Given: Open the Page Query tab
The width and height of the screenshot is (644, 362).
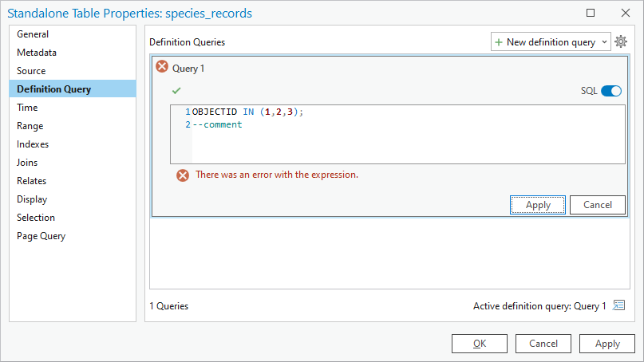Looking at the screenshot, I should [x=41, y=236].
